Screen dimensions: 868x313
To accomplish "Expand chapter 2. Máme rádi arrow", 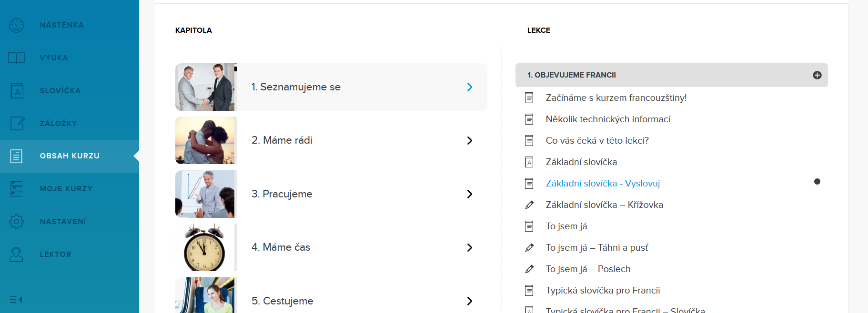I will (469, 140).
